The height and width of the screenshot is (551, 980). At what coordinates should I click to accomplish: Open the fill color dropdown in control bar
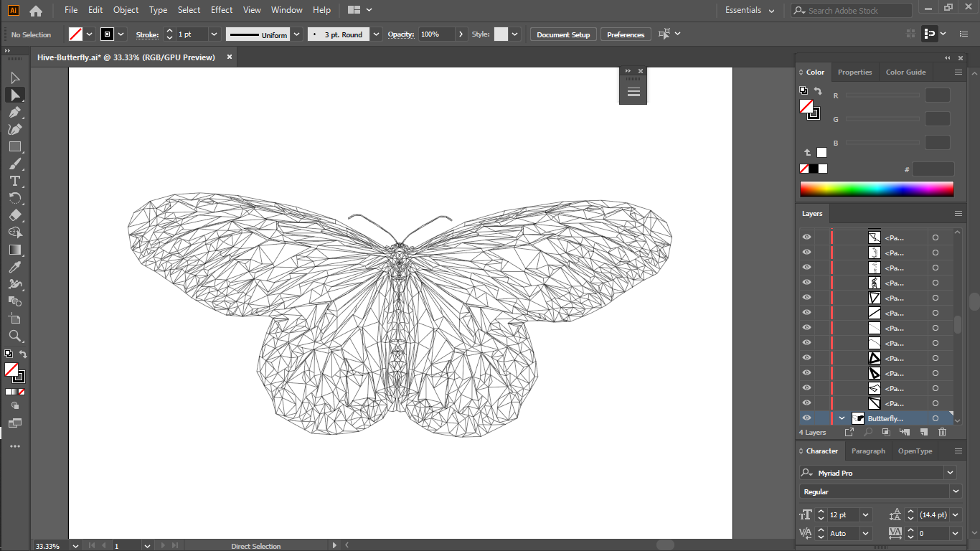90,34
